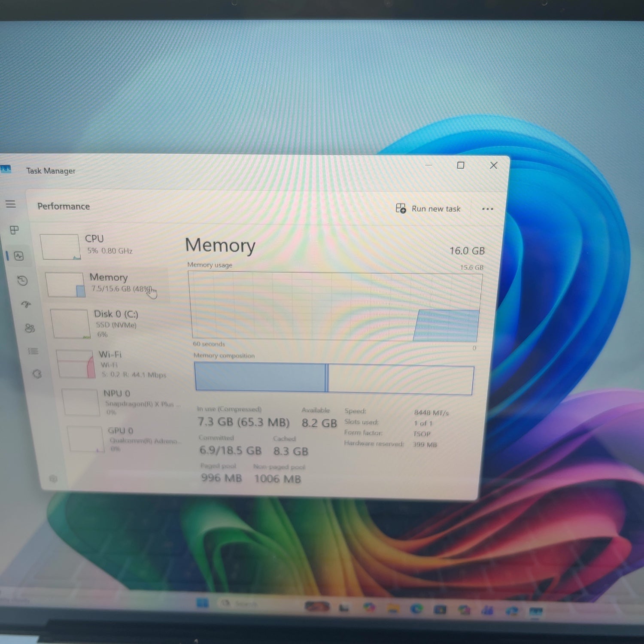Open the hamburger navigation menu
This screenshot has width=644, height=644.
(x=11, y=204)
